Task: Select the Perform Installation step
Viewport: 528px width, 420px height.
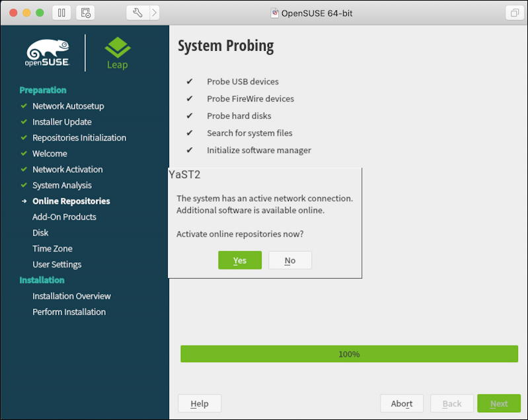Action: [x=69, y=312]
